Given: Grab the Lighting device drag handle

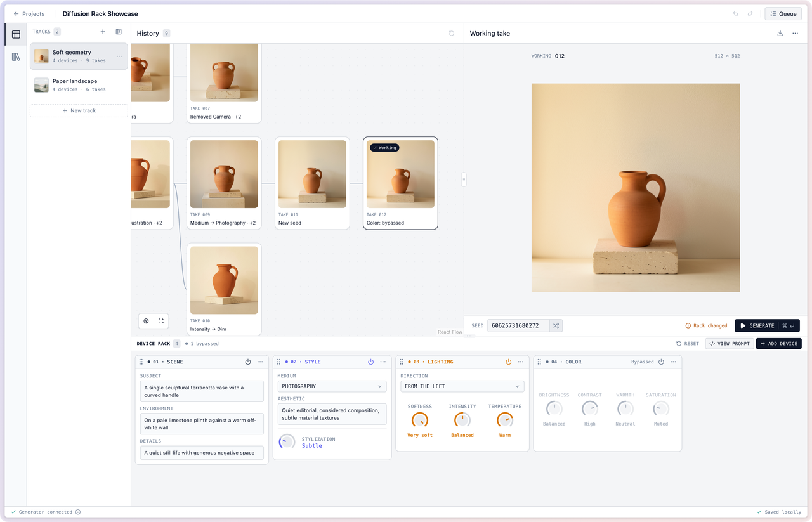Looking at the screenshot, I should (x=402, y=362).
